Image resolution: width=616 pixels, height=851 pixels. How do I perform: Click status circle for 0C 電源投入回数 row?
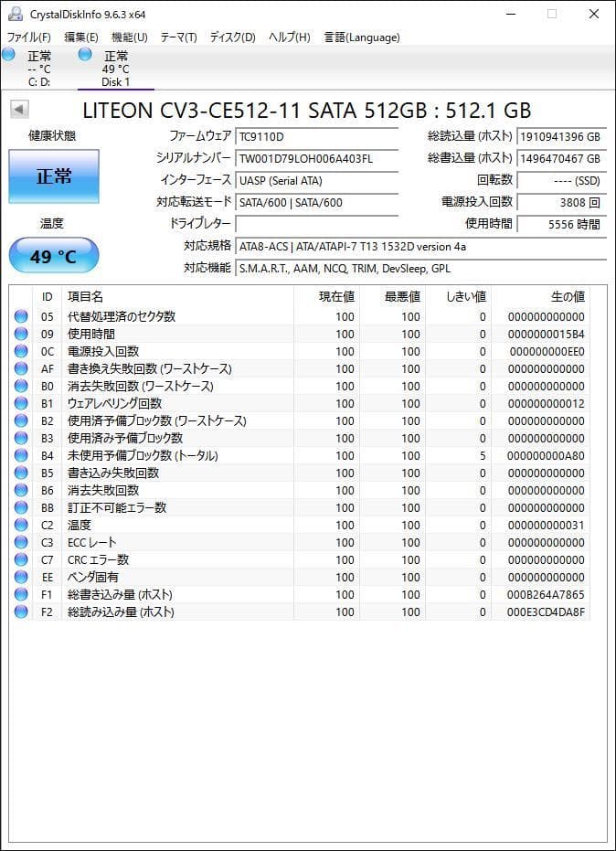tap(21, 351)
